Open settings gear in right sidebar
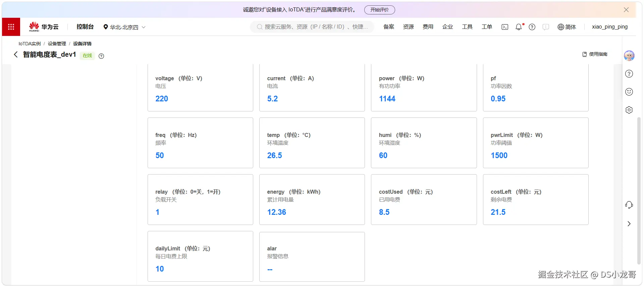 629,110
